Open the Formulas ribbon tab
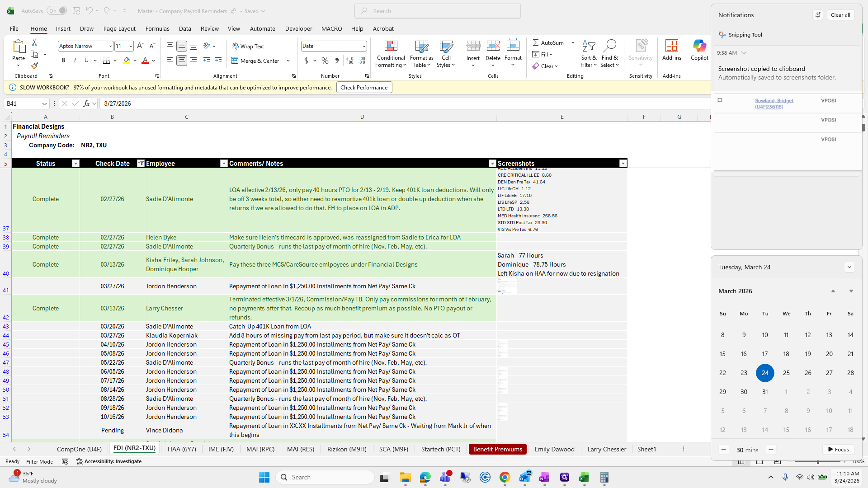The image size is (868, 488). coord(157,28)
